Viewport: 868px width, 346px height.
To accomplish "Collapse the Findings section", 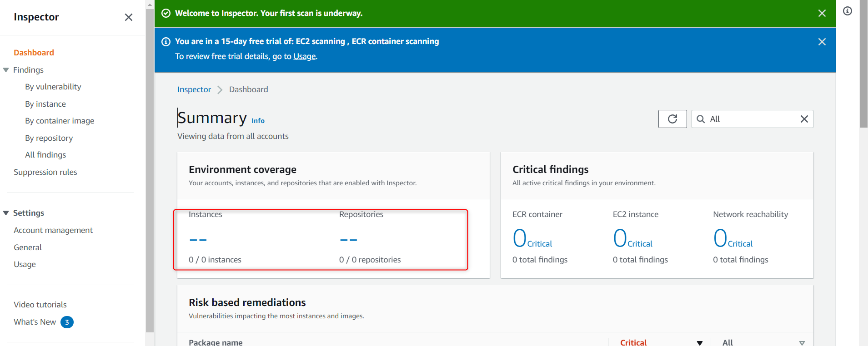I will pyautogui.click(x=6, y=70).
